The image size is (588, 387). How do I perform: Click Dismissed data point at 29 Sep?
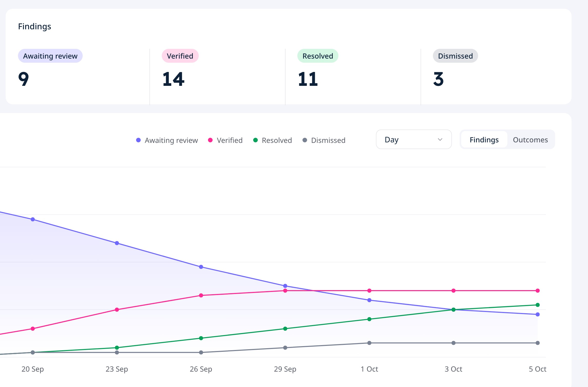pos(285,348)
